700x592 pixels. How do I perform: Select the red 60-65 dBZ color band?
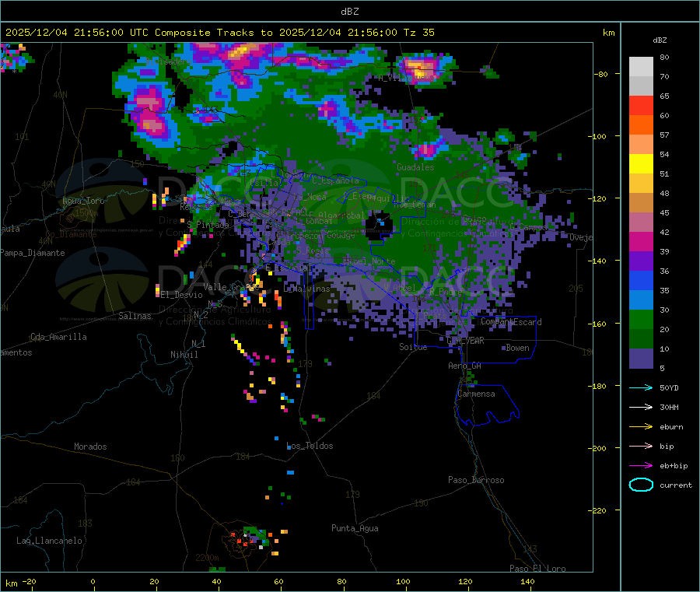coord(641,106)
